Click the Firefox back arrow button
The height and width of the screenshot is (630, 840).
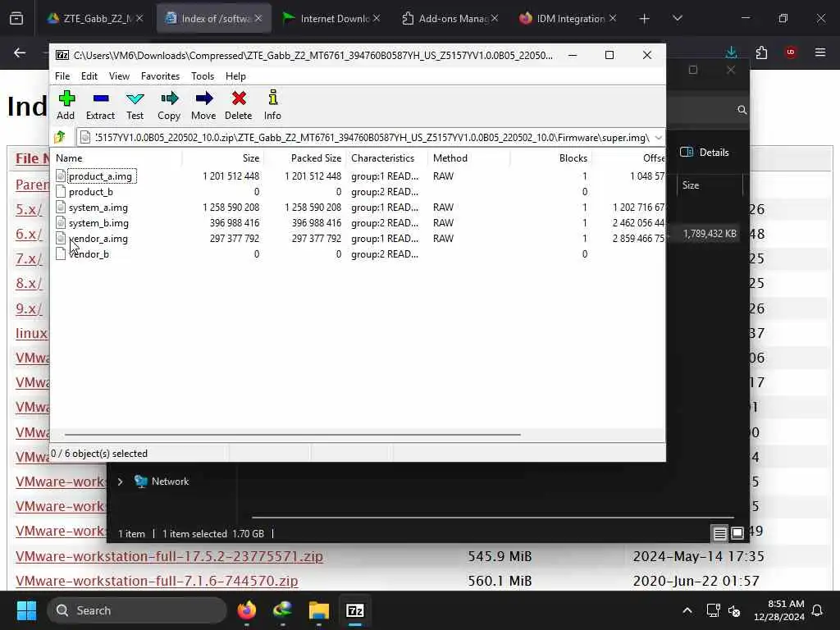20,52
